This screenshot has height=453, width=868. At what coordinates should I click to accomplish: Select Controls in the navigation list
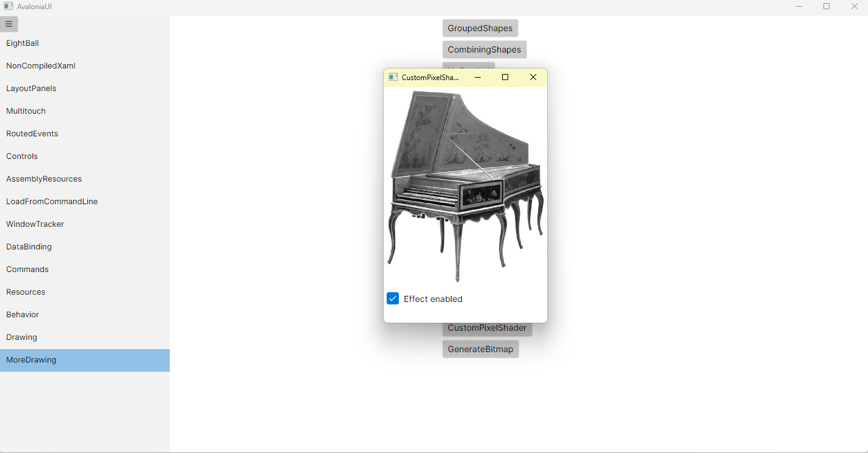click(85, 157)
